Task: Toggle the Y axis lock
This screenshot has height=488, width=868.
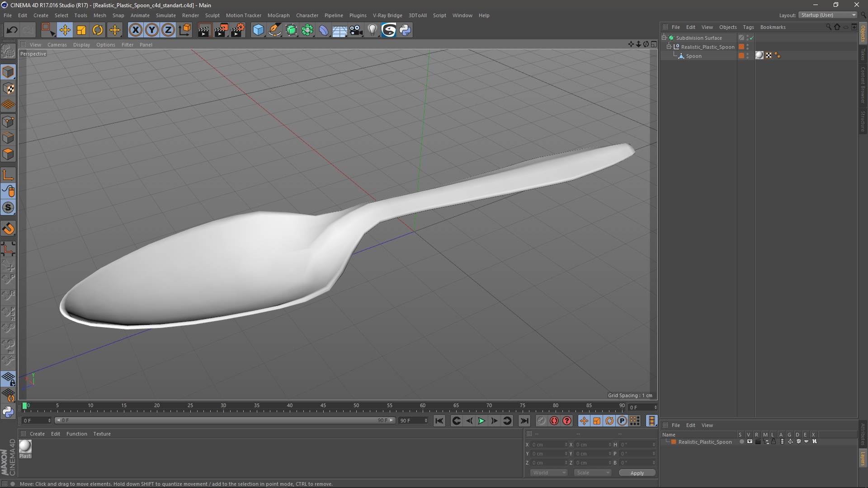Action: point(152,30)
